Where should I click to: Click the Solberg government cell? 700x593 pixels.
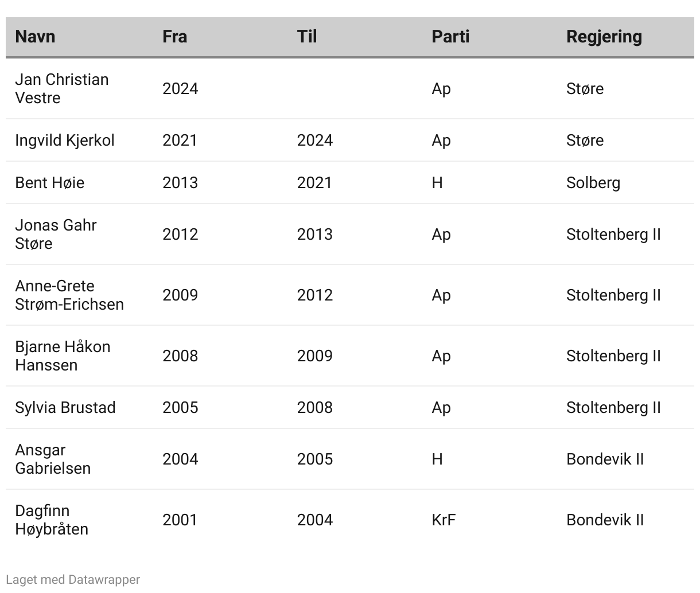click(x=593, y=183)
